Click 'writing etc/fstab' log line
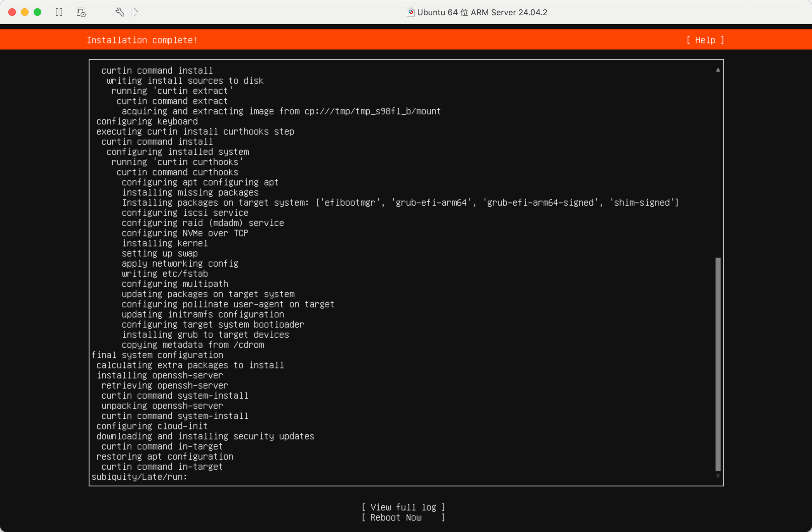The width and height of the screenshot is (812, 532). [x=165, y=274]
